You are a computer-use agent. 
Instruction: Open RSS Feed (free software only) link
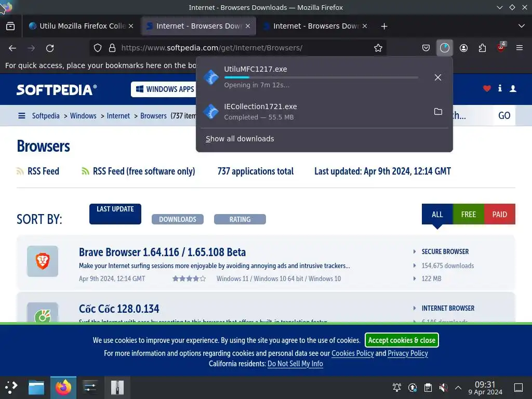pos(144,171)
